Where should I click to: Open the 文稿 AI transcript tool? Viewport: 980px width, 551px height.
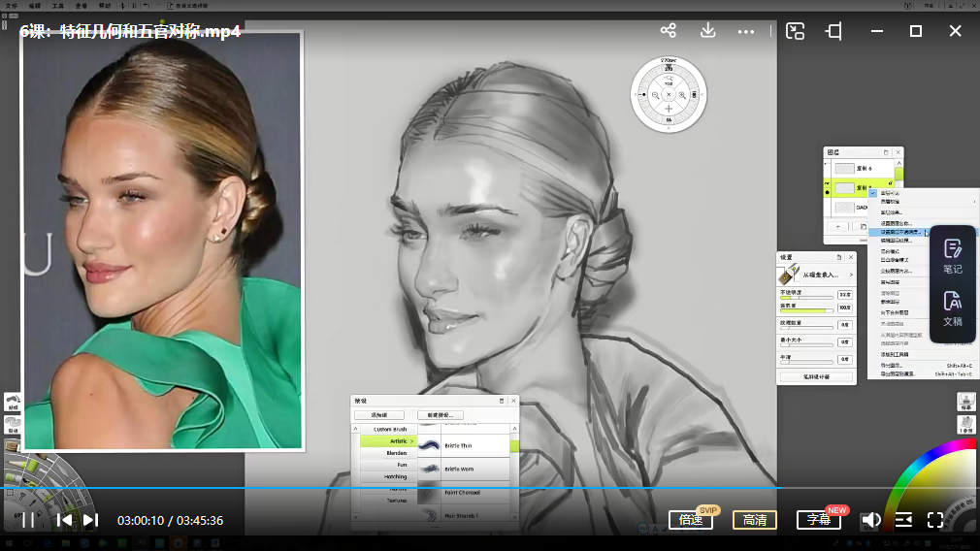click(953, 308)
